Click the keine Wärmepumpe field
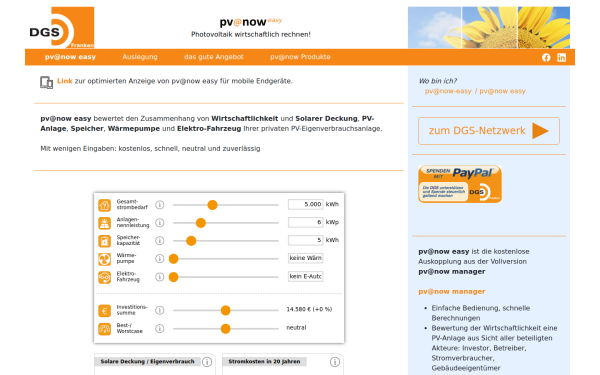Viewport: 600px width, 375px height. [x=305, y=258]
